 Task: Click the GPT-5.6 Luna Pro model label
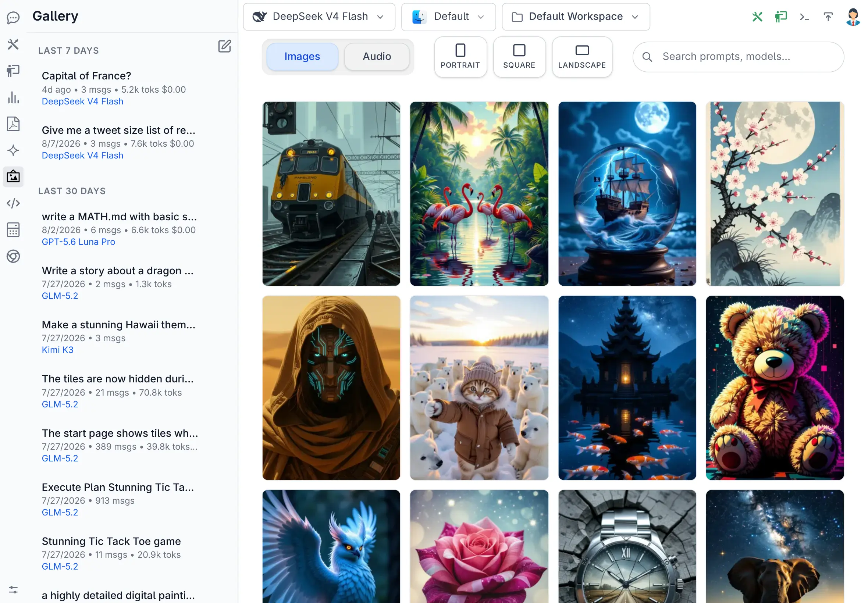point(78,242)
